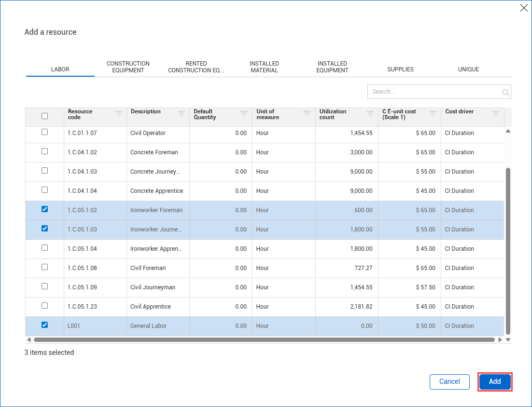Toggle the select-all header checkbox
Viewport: 532px width, 407px height.
tap(45, 116)
